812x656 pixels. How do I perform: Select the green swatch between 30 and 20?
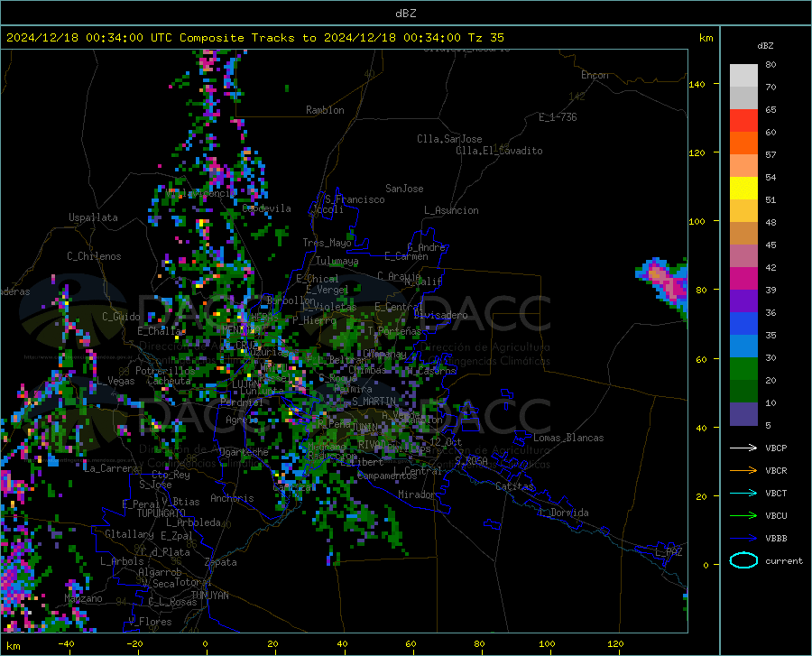[x=743, y=369]
